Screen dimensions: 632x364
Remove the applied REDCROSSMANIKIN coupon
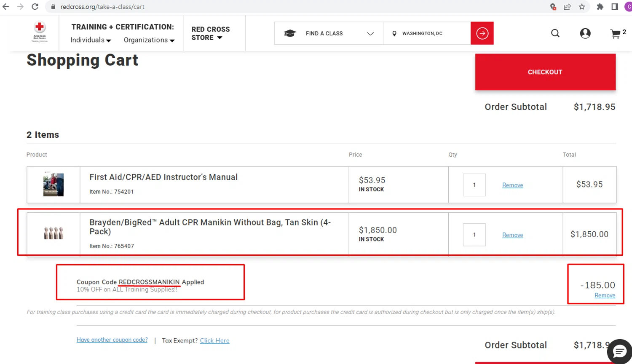605,296
